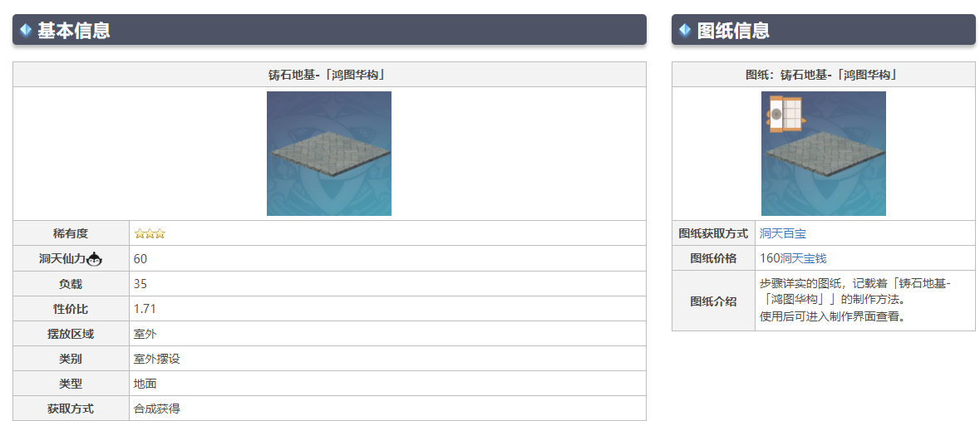980x421 pixels.
Task: Click the 合成获得 value
Action: 157,409
